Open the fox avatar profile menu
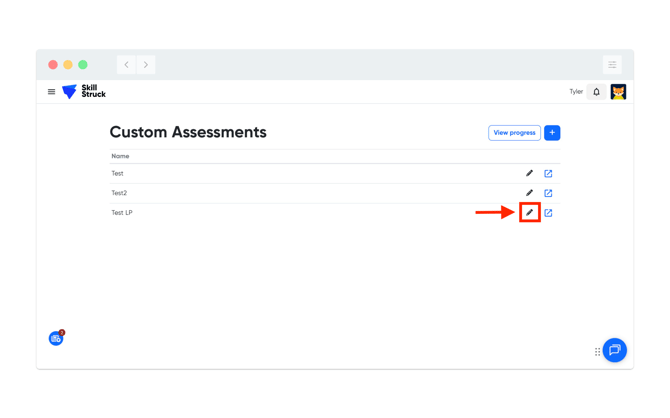Viewport: 670px width, 418px height. [618, 92]
